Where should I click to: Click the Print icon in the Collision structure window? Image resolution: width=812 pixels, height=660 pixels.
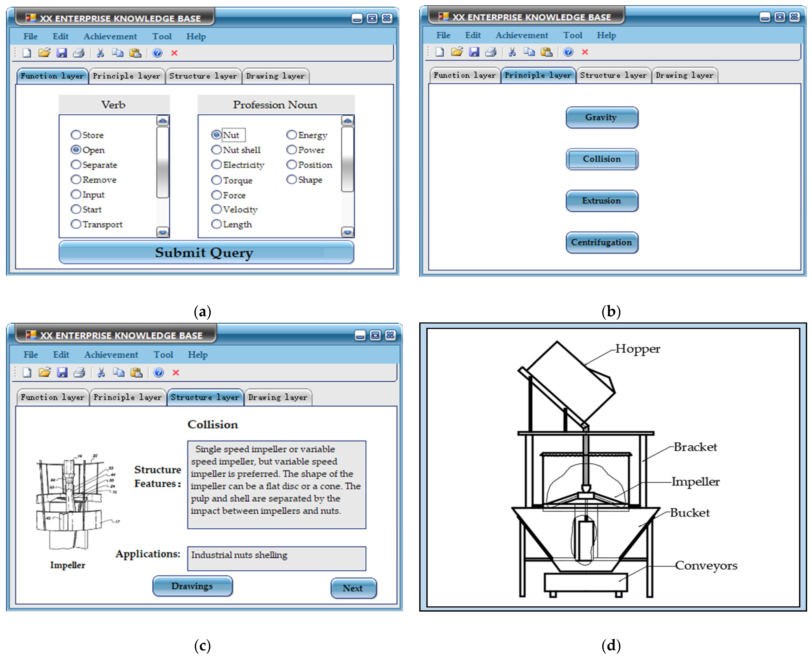tap(79, 373)
